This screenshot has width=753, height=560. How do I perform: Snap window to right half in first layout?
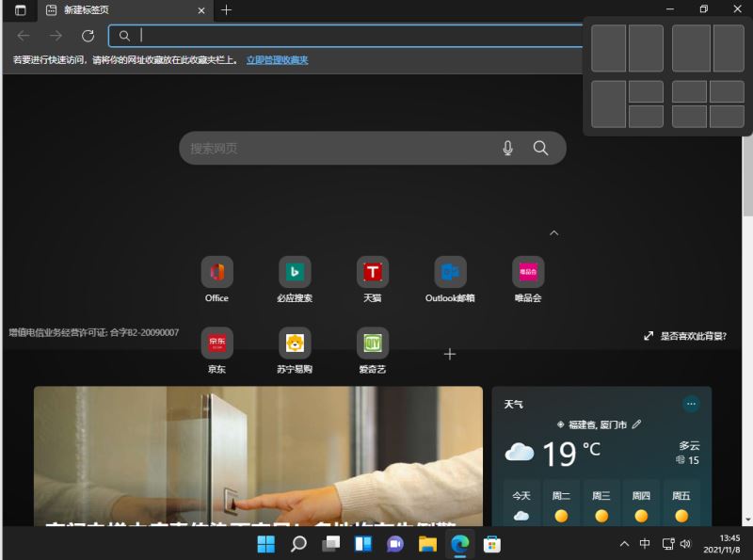click(x=646, y=49)
